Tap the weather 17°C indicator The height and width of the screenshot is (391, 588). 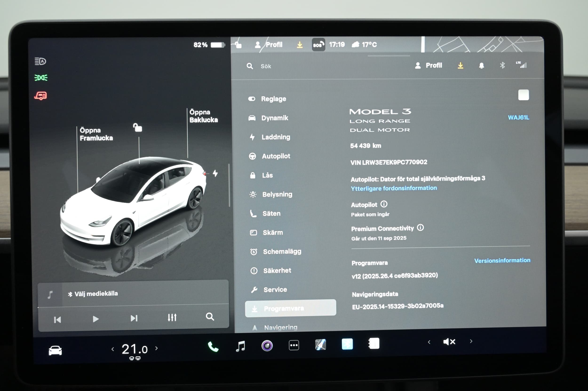(x=364, y=45)
